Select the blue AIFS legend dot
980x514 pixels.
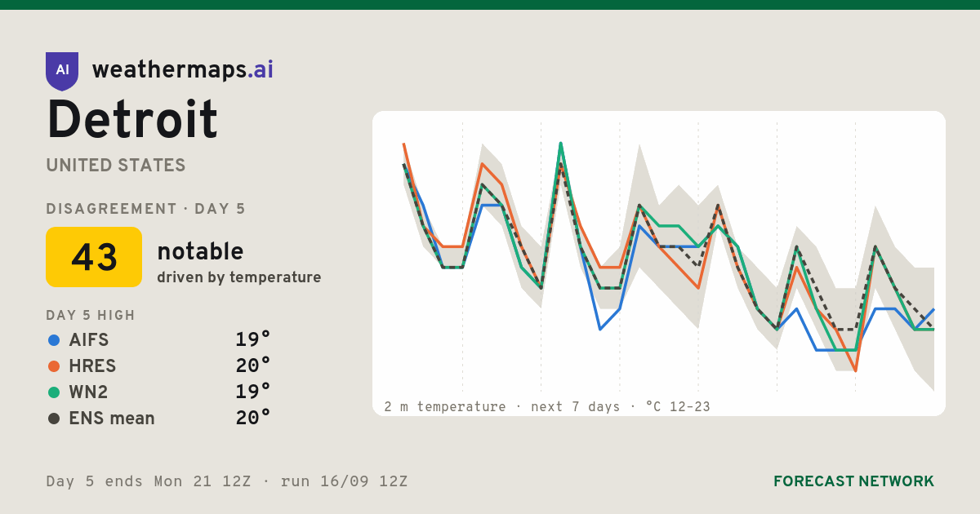click(x=54, y=340)
